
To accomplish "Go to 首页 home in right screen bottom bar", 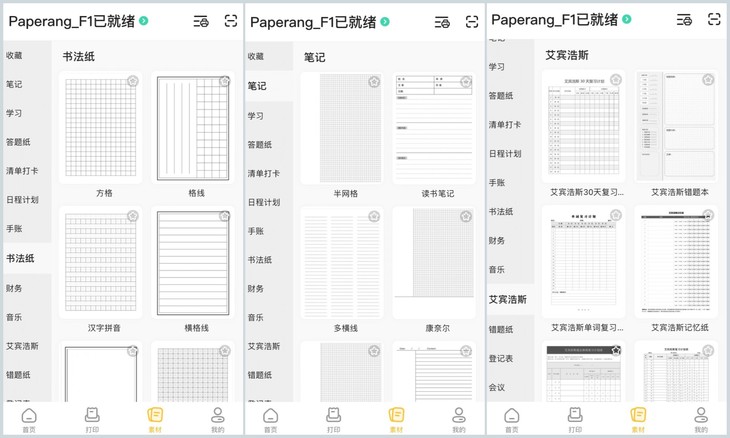I will (x=512, y=420).
